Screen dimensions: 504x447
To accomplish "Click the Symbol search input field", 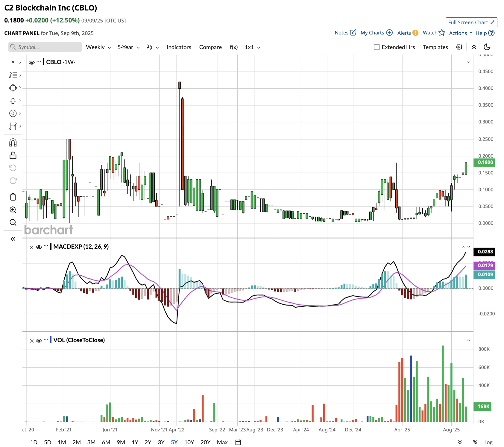I will [45, 47].
